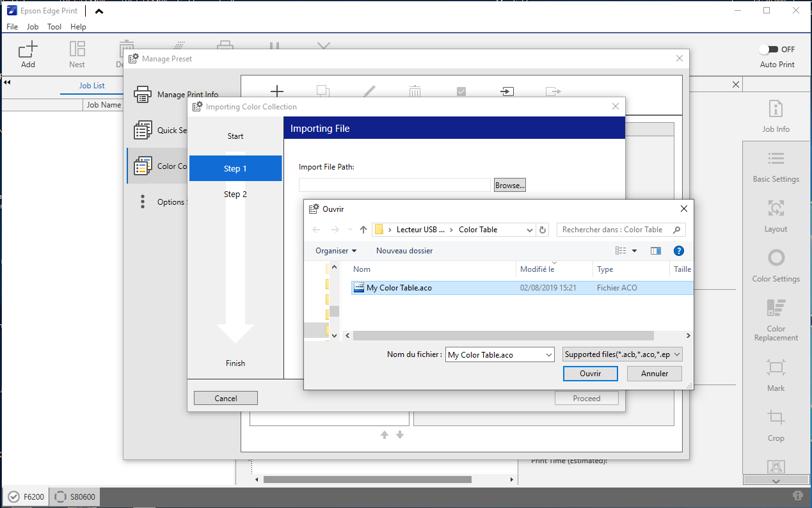Click Cancel in Importing Color Collection
812x508 pixels.
point(226,398)
